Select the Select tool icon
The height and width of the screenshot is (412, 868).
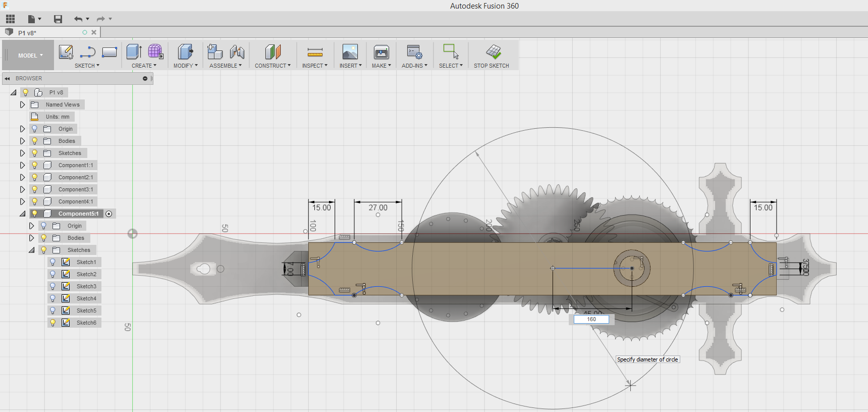pos(451,51)
